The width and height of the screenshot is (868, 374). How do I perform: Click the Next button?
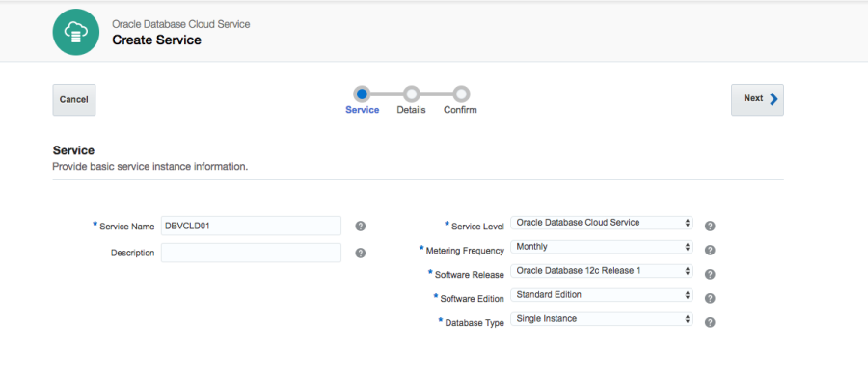[x=757, y=99]
